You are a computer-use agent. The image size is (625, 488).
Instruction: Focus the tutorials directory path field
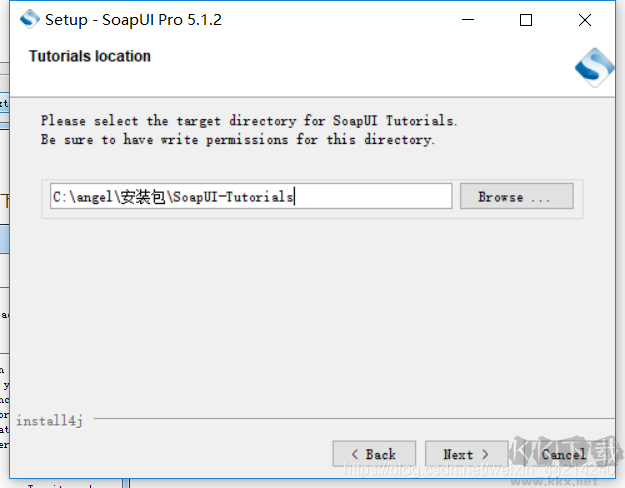(250, 197)
